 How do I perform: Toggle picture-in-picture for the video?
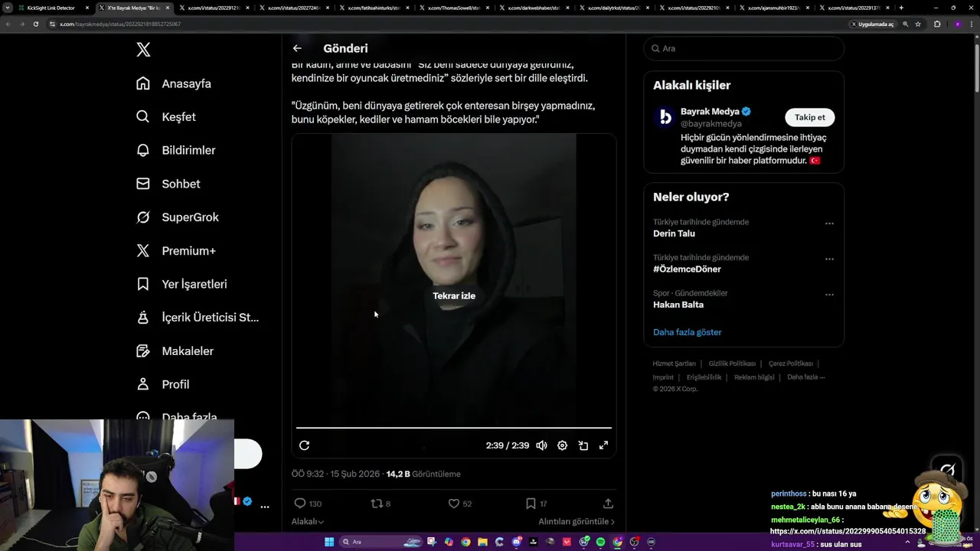(x=583, y=445)
